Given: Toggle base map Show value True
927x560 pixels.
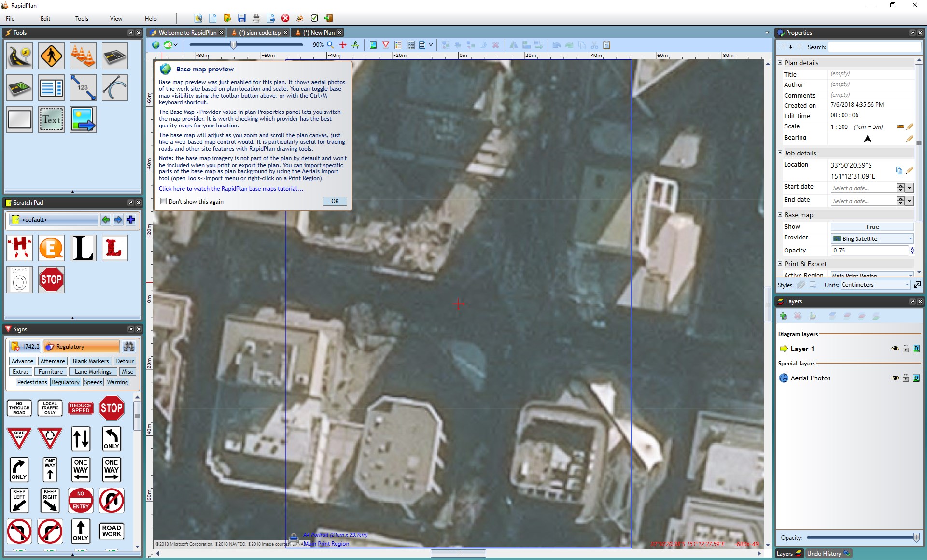Looking at the screenshot, I should pyautogui.click(x=872, y=227).
